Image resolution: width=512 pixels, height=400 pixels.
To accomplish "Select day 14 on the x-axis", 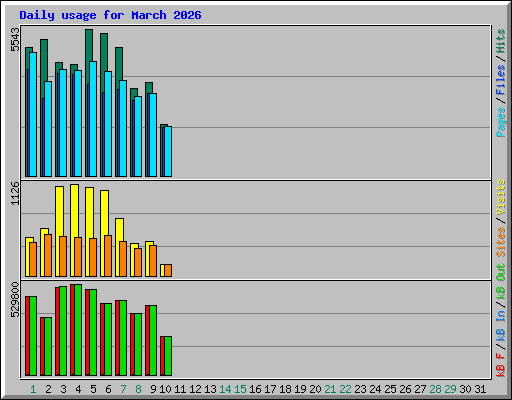I will (x=225, y=389).
